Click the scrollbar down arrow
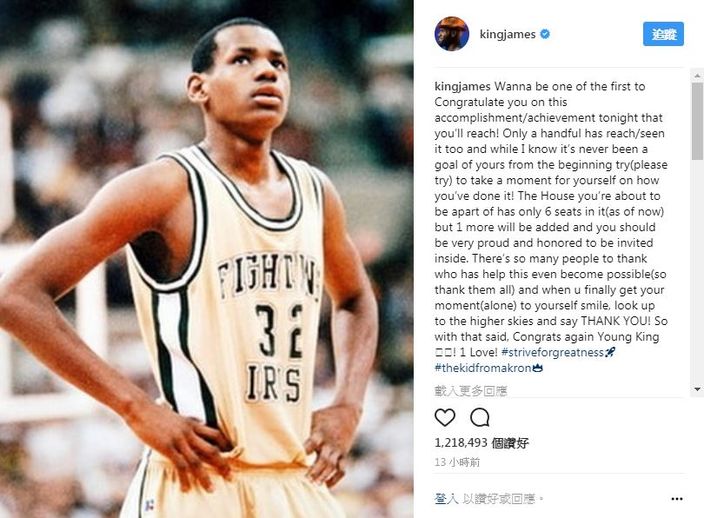Image resolution: width=704 pixels, height=518 pixels. click(x=697, y=390)
